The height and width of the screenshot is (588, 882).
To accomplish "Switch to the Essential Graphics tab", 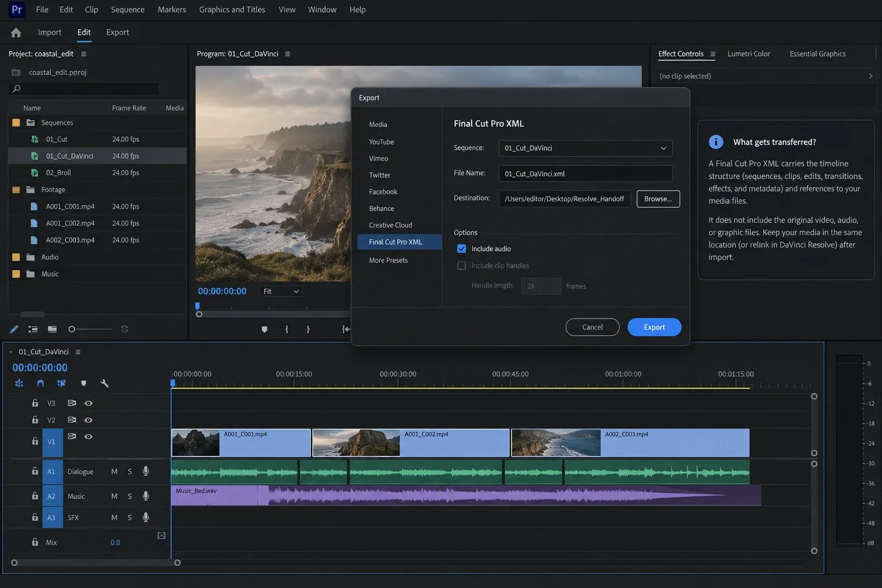I will pos(818,54).
